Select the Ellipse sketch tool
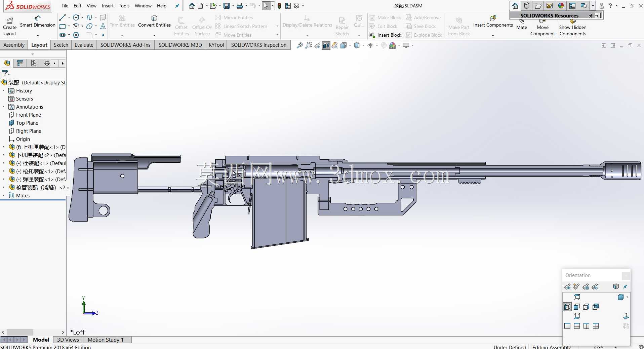Viewport: 644px width, 349px height. (x=89, y=26)
